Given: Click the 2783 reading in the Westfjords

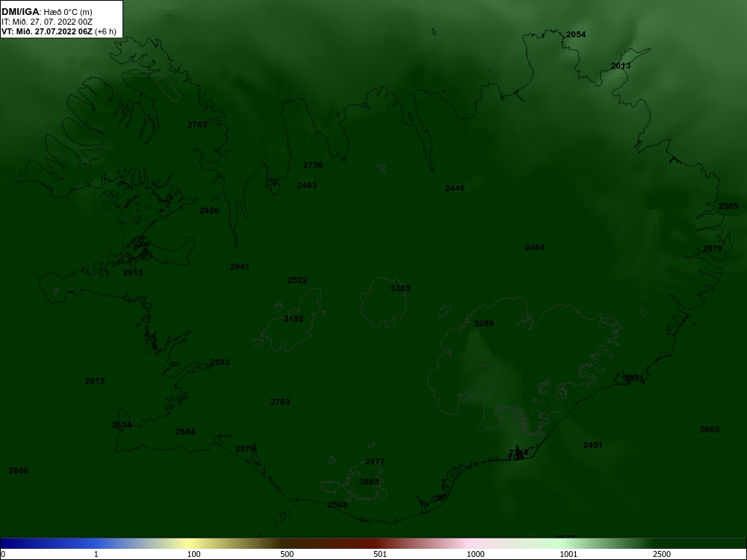Looking at the screenshot, I should tap(197, 125).
